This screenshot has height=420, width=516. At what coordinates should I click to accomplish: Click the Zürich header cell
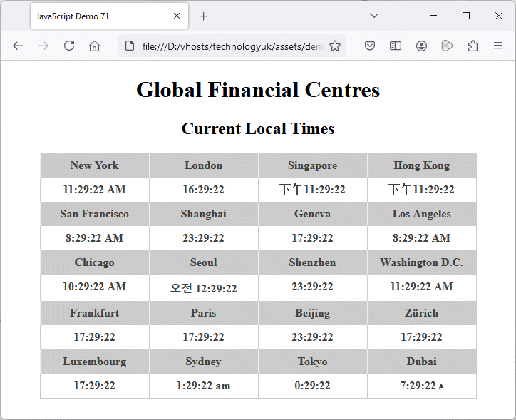[422, 313]
